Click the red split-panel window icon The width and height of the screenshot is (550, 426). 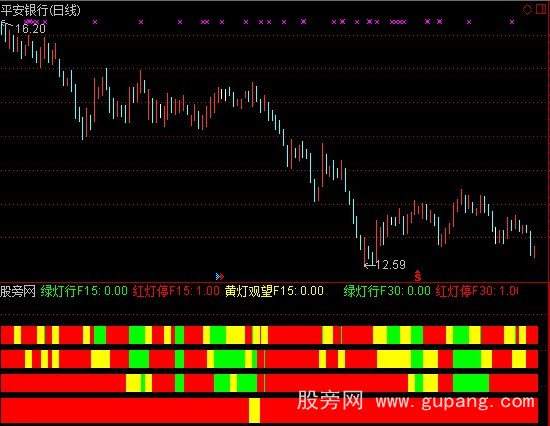click(x=541, y=9)
